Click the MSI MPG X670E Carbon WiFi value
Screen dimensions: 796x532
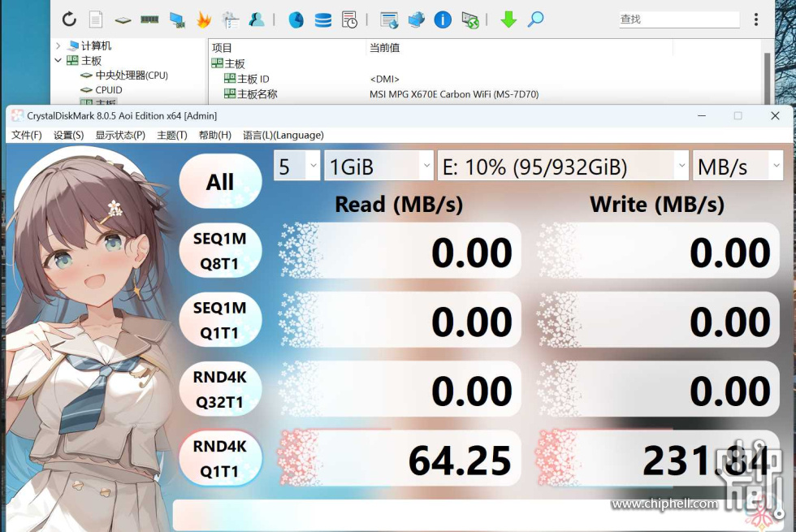coord(454,94)
